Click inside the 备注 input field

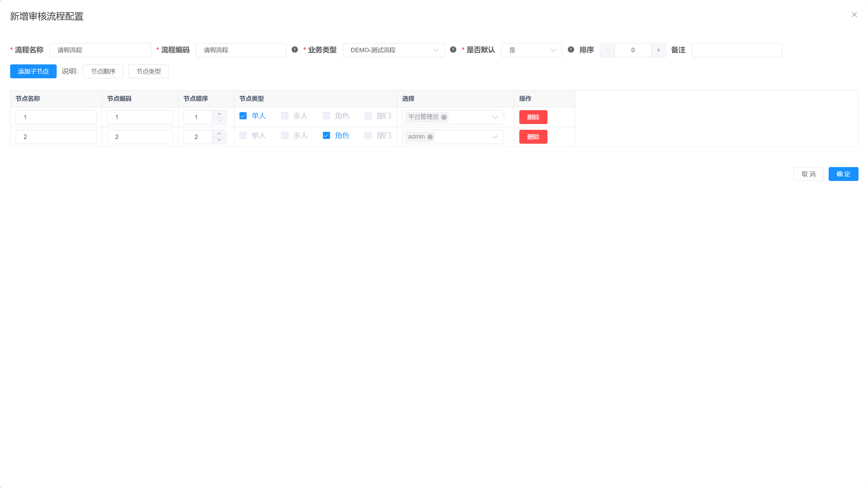(736, 50)
